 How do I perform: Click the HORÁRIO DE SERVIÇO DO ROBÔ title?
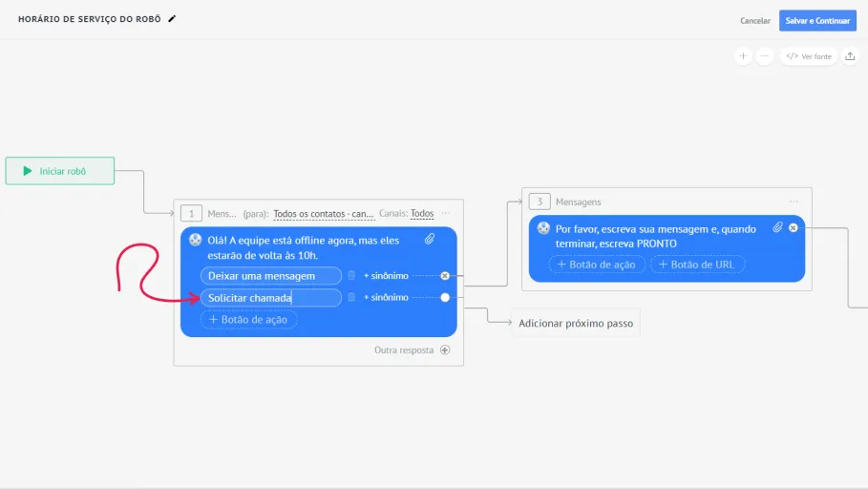coord(90,19)
